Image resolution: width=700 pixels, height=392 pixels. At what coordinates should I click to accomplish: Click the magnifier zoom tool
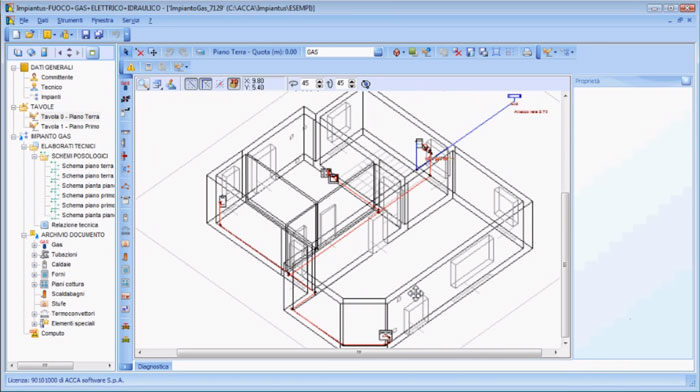143,84
